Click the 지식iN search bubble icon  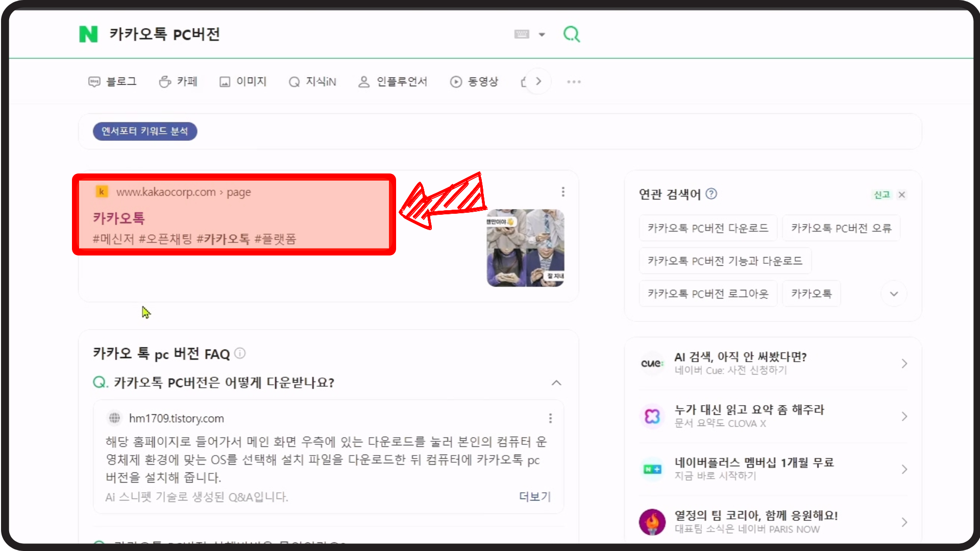[x=294, y=82]
